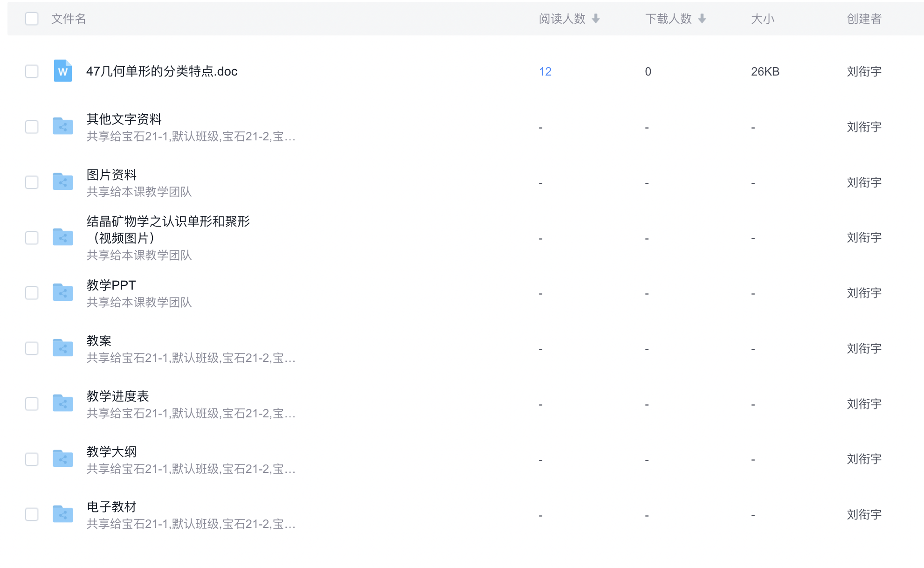Click the shared folder icon for 图片资料
The width and height of the screenshot is (924, 568).
coord(63,182)
